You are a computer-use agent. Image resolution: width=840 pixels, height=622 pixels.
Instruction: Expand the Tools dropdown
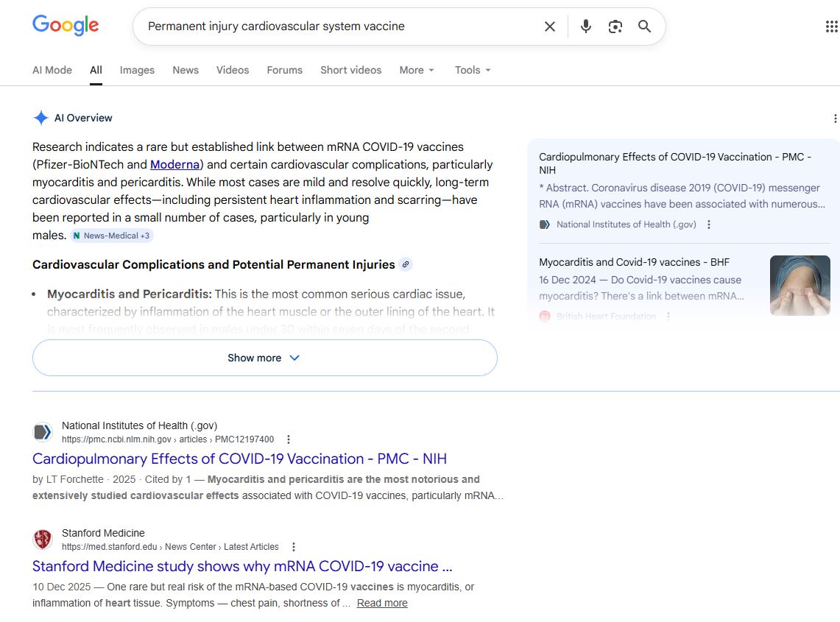pyautogui.click(x=473, y=70)
